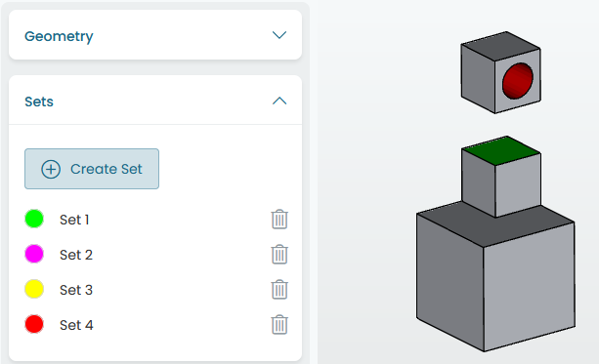599x364 pixels.
Task: Remove Set 3 using the trash icon
Action: (279, 290)
